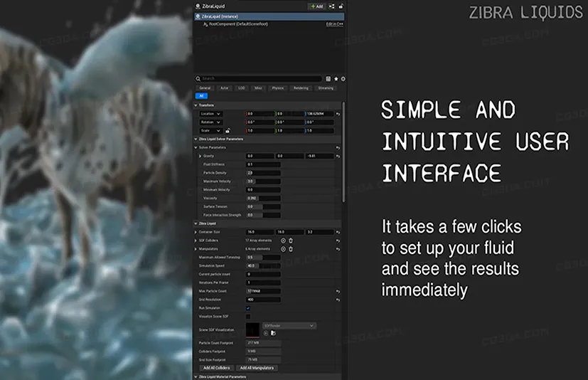Switch to the Misc filter tab
The width and height of the screenshot is (588, 380).
tap(258, 88)
